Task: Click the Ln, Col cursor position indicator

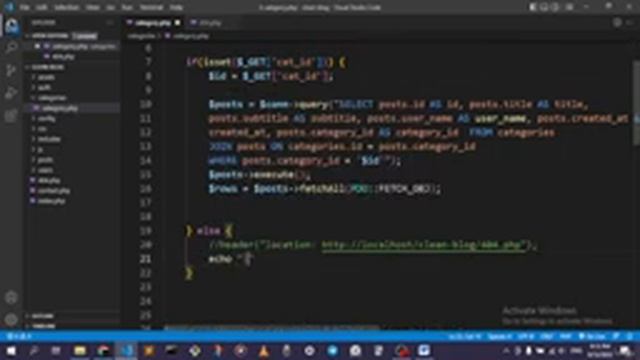Action: (x=464, y=337)
